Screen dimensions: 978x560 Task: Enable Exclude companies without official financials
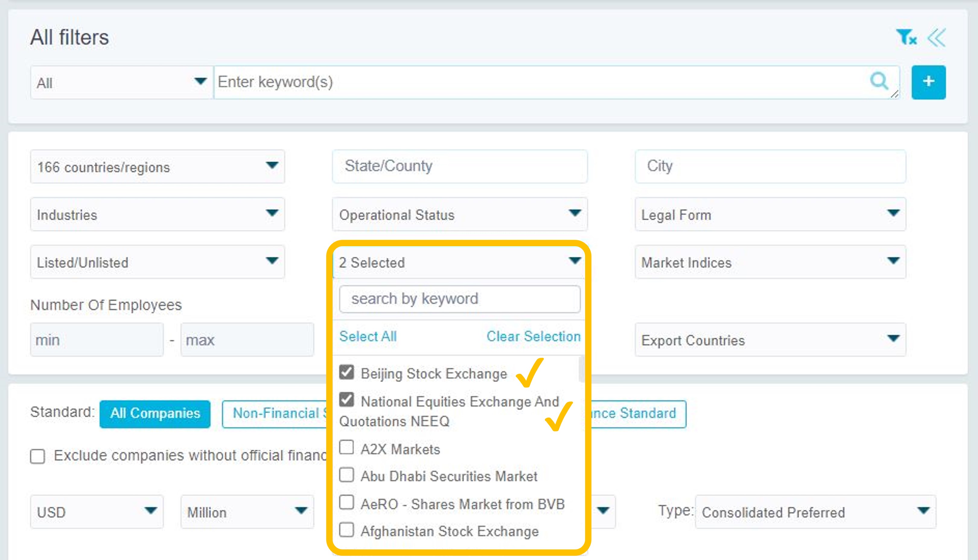pos(38,457)
